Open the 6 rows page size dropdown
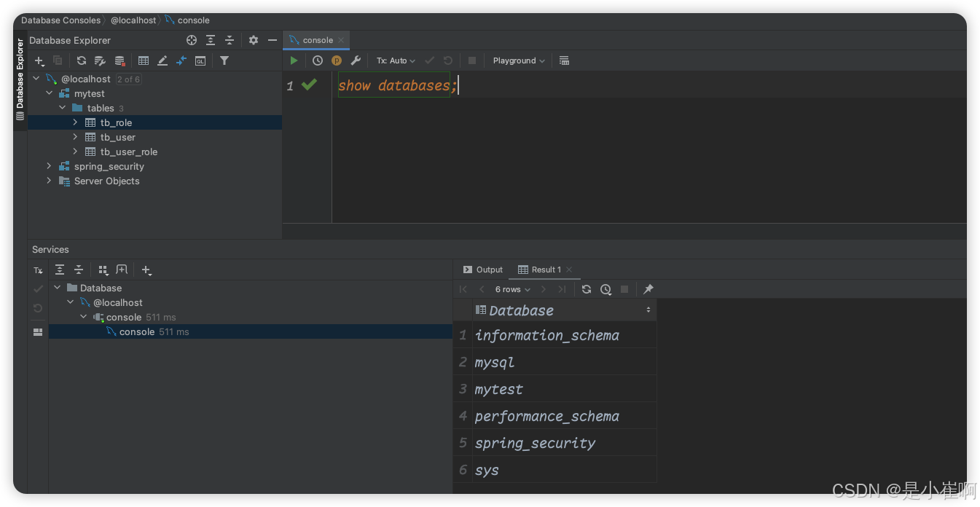 pyautogui.click(x=513, y=289)
